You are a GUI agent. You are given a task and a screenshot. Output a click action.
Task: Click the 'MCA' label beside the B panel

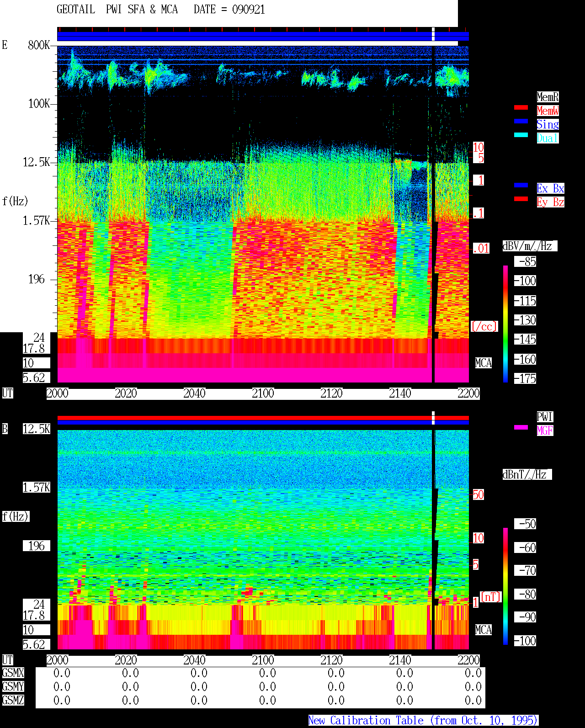pyautogui.click(x=484, y=630)
